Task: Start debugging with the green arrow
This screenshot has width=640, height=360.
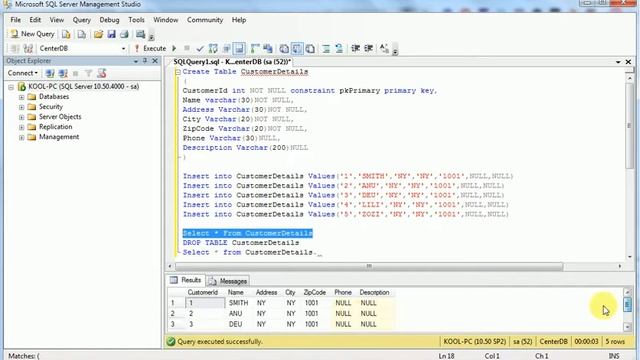Action: coord(174,49)
